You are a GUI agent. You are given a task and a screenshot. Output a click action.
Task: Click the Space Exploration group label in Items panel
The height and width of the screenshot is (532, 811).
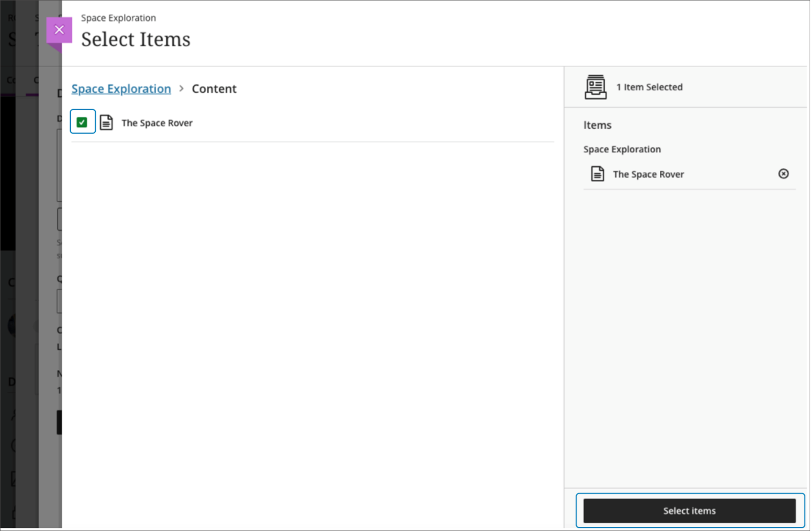pyautogui.click(x=622, y=149)
